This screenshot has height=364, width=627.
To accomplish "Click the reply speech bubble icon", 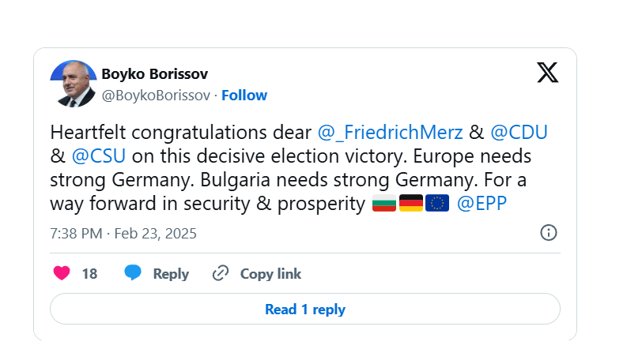I will [x=133, y=273].
